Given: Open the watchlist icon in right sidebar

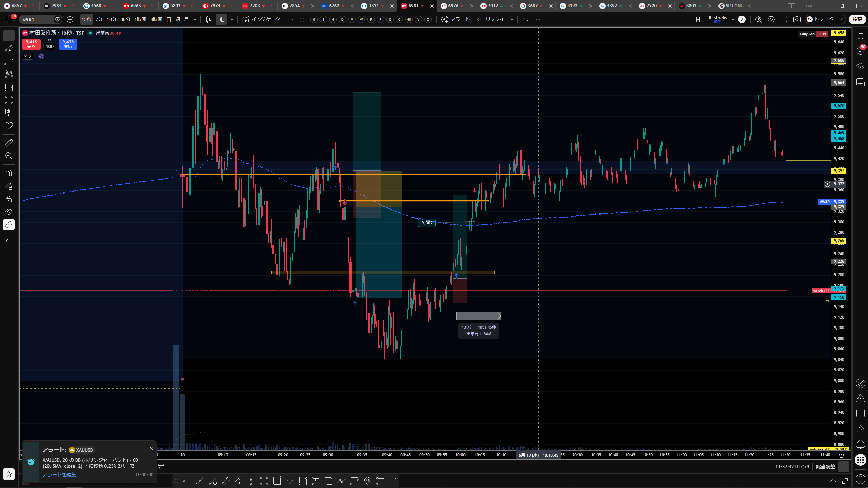Looking at the screenshot, I should (860, 35).
